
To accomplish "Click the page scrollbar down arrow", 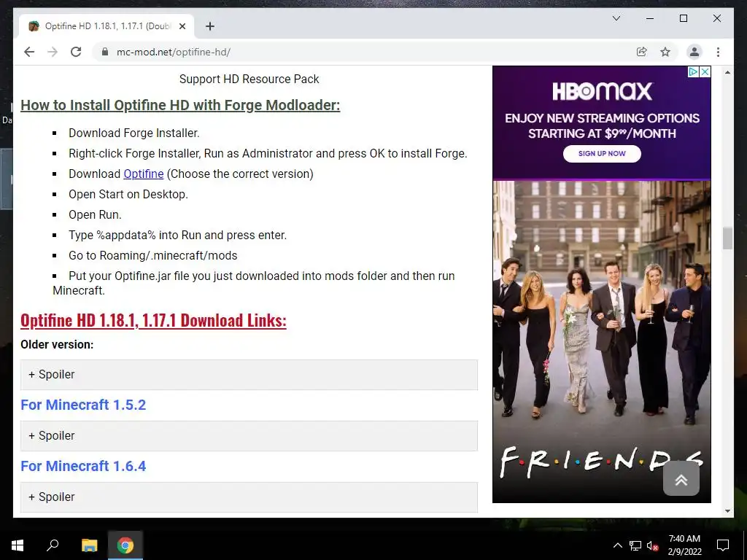I will [x=727, y=511].
